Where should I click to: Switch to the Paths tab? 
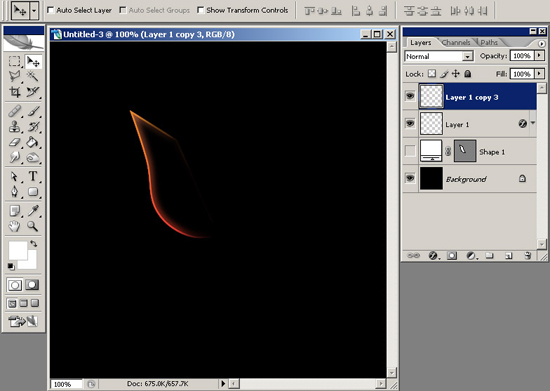(x=489, y=42)
